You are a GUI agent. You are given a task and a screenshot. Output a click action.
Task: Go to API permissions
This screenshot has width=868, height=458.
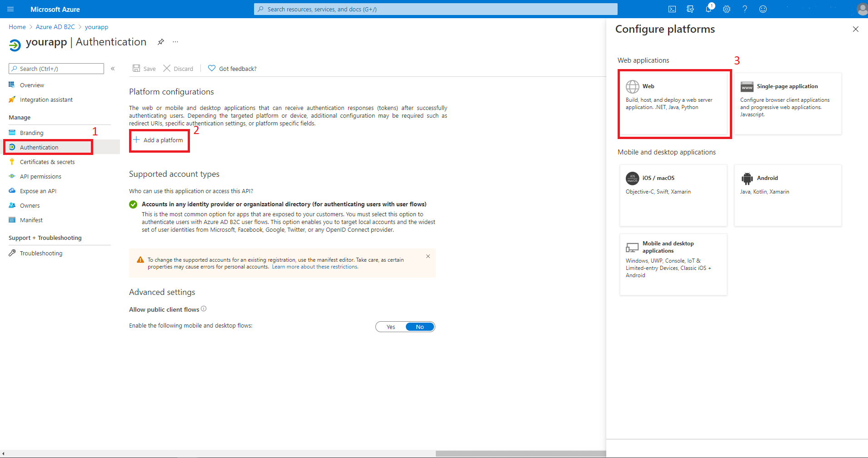click(x=40, y=176)
